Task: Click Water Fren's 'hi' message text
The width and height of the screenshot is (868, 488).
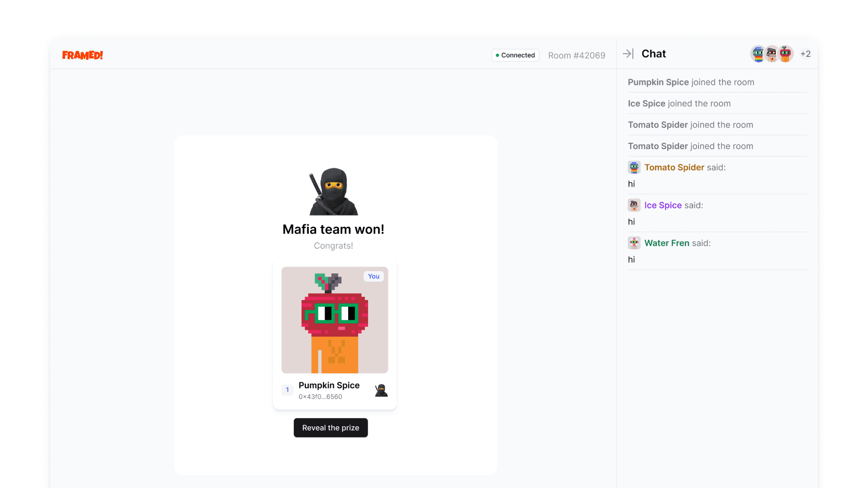Action: point(632,260)
